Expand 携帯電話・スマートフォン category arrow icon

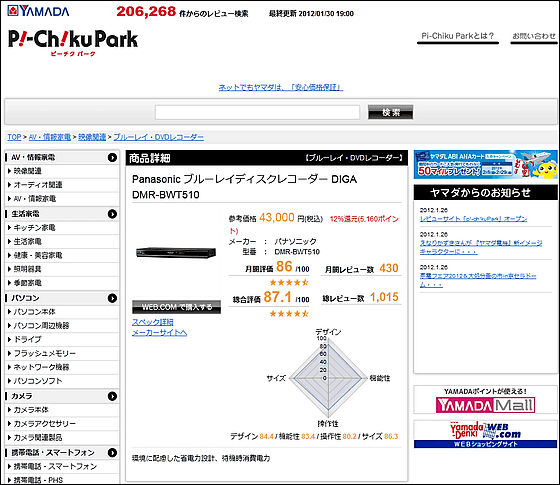click(x=112, y=452)
